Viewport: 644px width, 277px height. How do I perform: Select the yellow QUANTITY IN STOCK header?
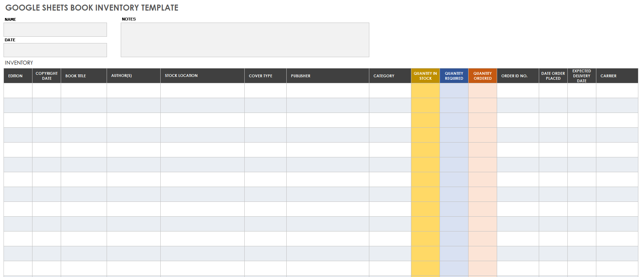425,76
